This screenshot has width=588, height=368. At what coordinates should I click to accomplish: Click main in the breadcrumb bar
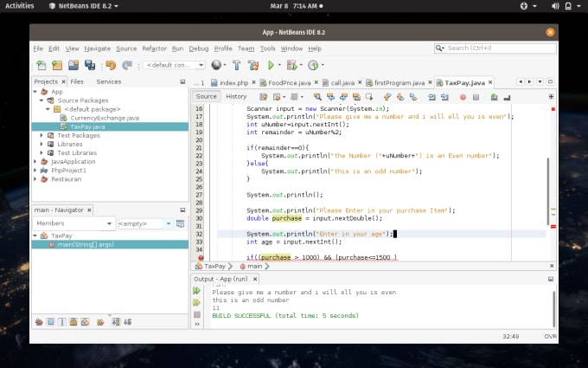pos(254,266)
